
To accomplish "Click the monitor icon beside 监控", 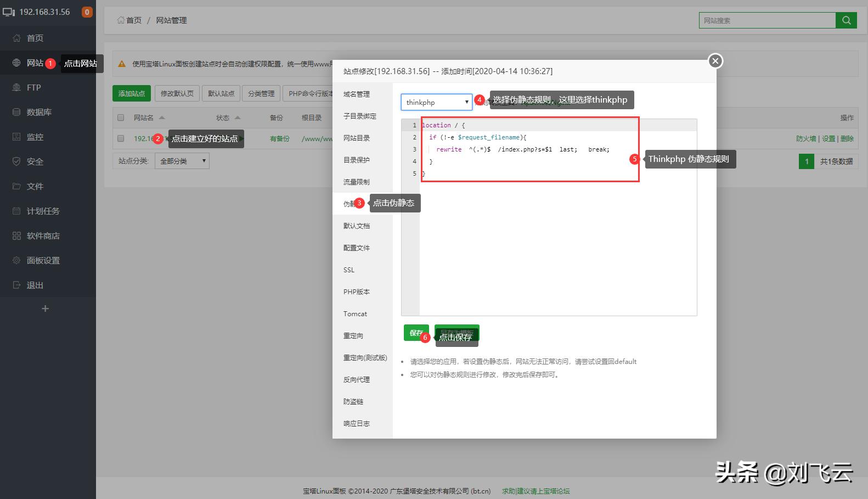I will point(16,137).
